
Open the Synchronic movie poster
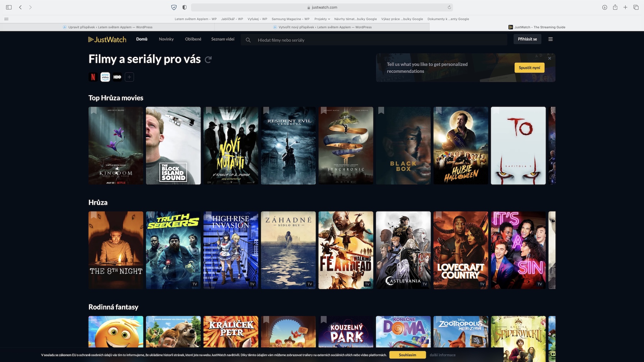[x=346, y=145]
